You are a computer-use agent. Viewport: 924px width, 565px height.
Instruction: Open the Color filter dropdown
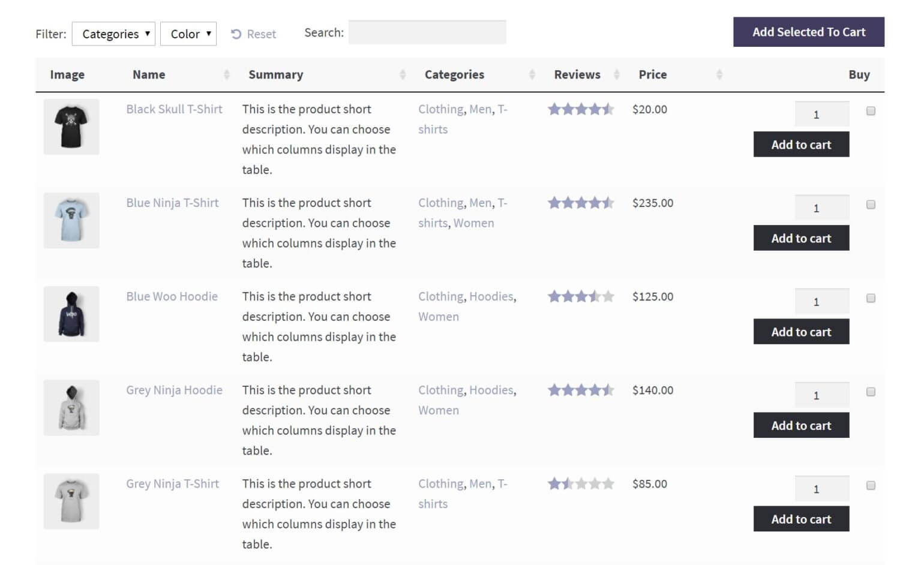[188, 34]
